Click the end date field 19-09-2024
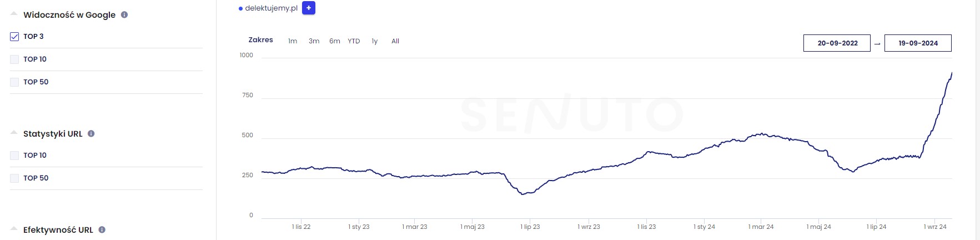Image resolution: width=980 pixels, height=240 pixels. [918, 43]
